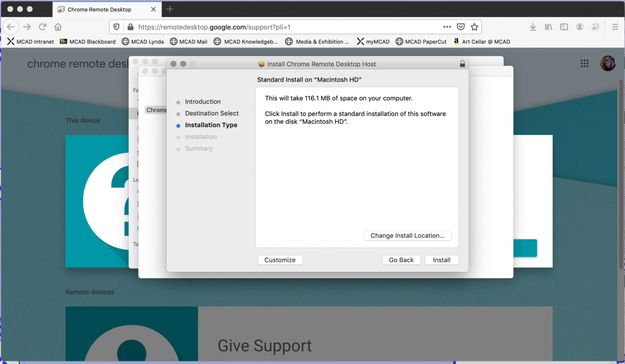Click the Chrome Remote Desktop extension icon

pos(595,27)
